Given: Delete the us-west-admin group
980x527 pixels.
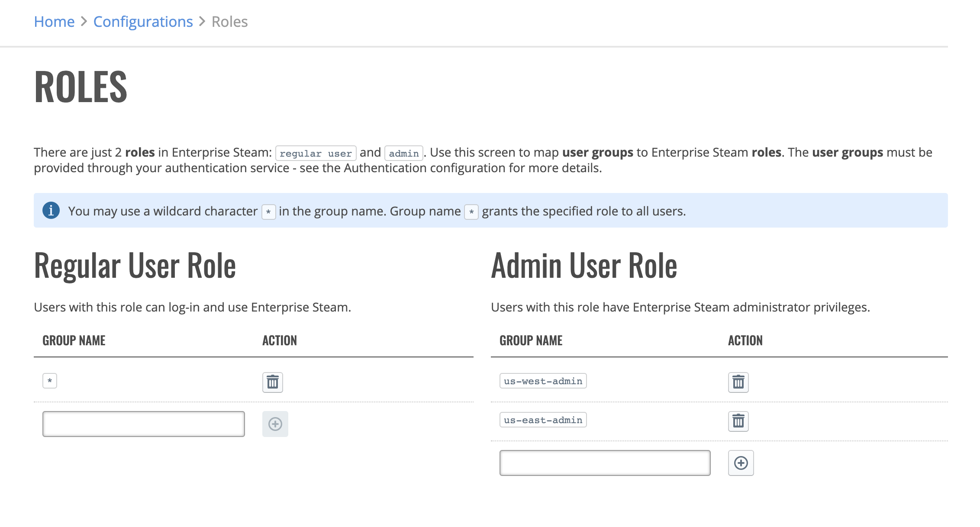Looking at the screenshot, I should click(738, 382).
